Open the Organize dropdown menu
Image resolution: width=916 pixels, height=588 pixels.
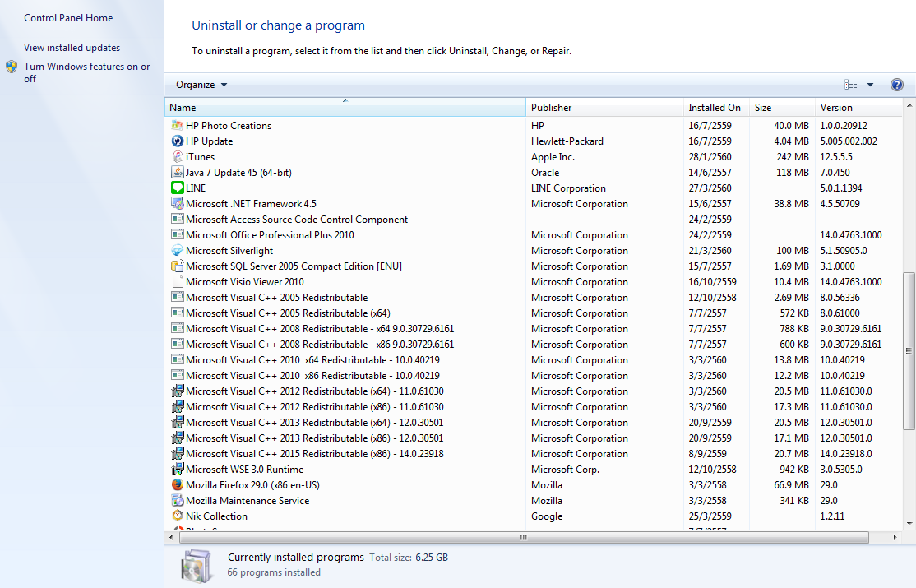tap(201, 85)
